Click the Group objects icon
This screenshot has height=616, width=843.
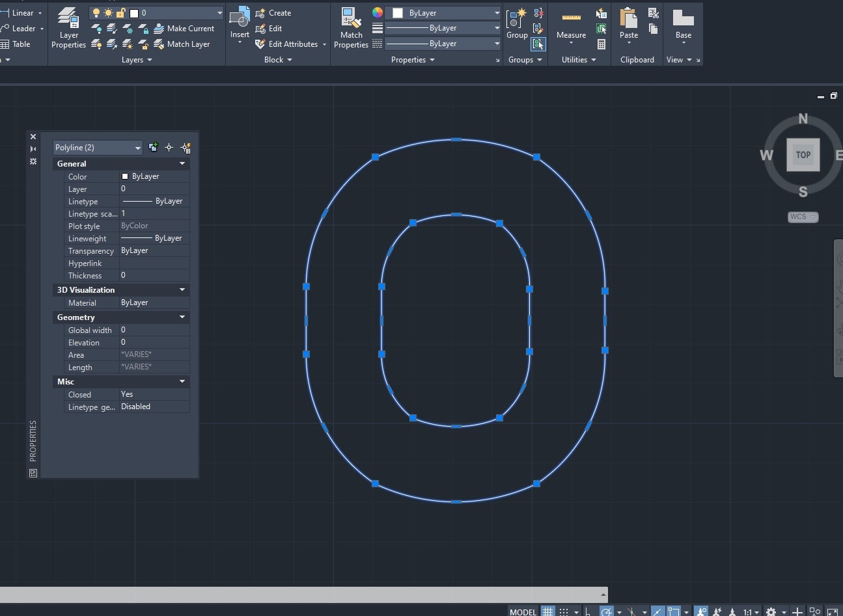(517, 25)
